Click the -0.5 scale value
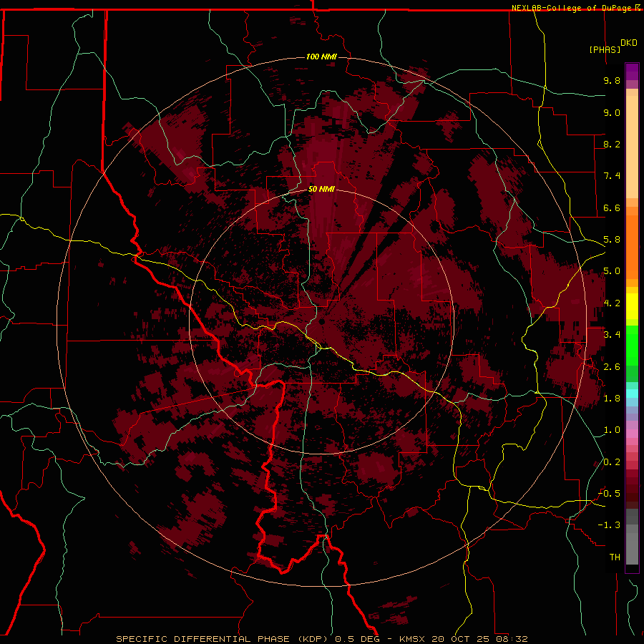 609,494
